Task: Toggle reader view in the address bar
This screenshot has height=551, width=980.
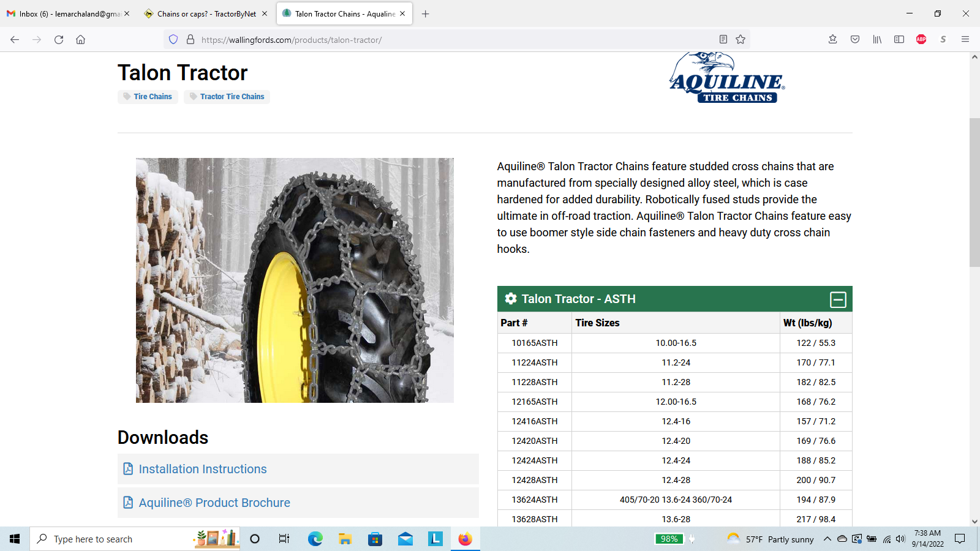Action: pyautogui.click(x=723, y=40)
